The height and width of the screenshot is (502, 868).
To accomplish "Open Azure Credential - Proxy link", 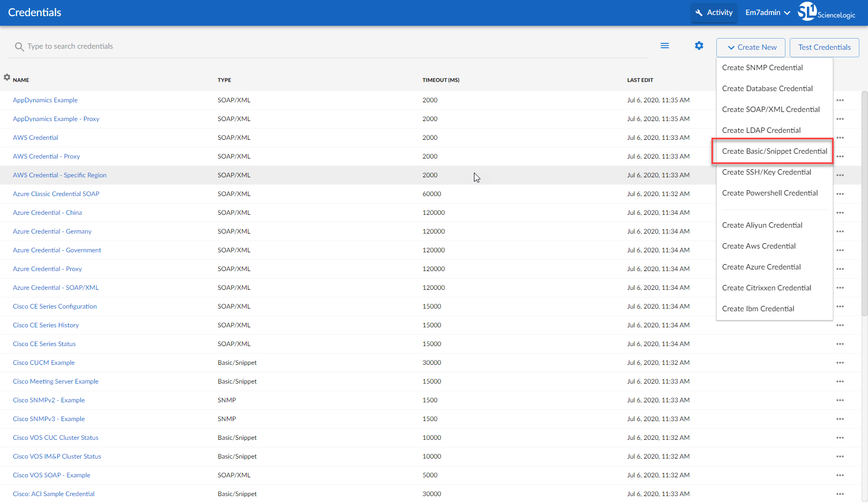I will (47, 269).
